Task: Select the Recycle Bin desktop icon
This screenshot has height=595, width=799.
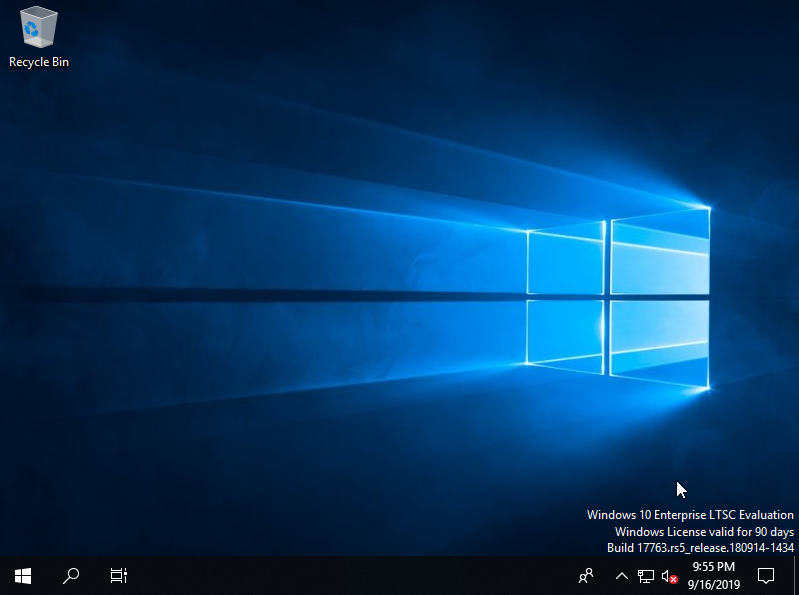Action: [x=39, y=37]
